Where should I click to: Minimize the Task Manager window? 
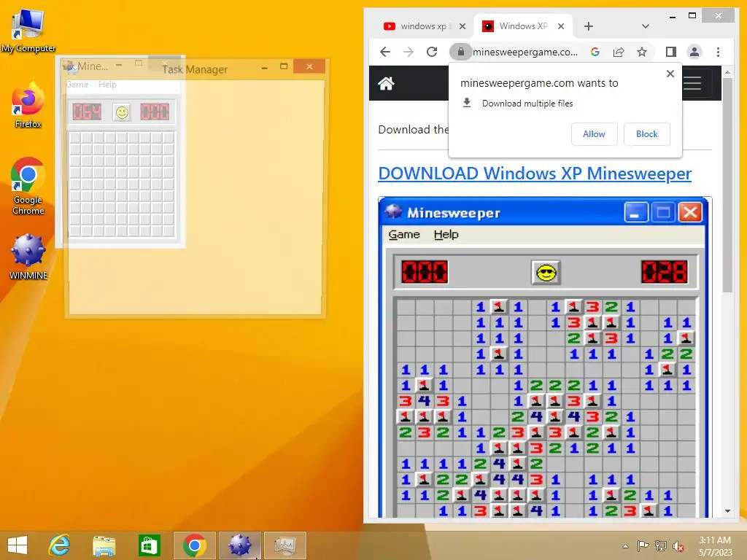(264, 68)
